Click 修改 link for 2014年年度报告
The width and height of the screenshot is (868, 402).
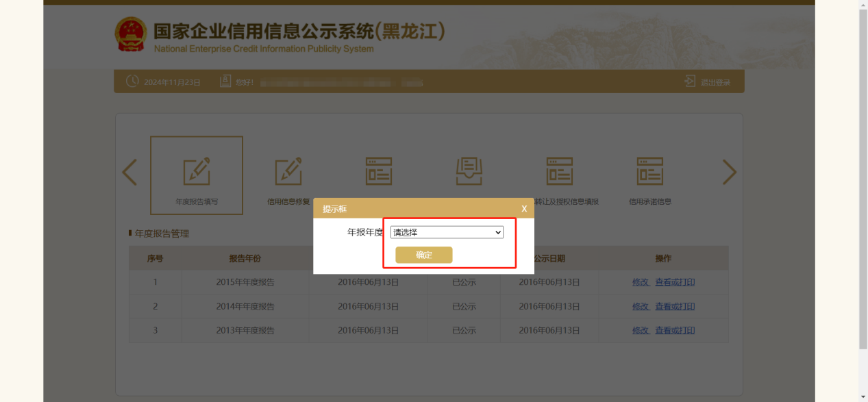click(x=641, y=306)
